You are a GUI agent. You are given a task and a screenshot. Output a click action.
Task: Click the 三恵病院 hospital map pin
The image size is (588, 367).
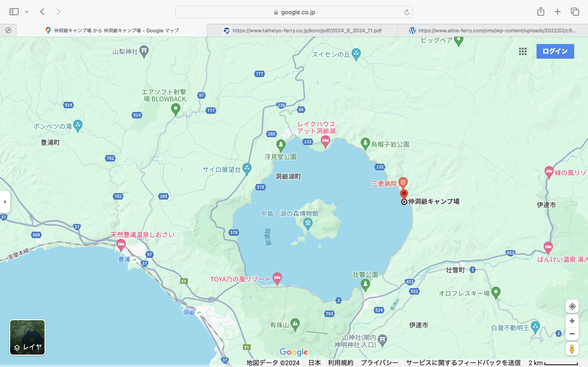coord(403,182)
